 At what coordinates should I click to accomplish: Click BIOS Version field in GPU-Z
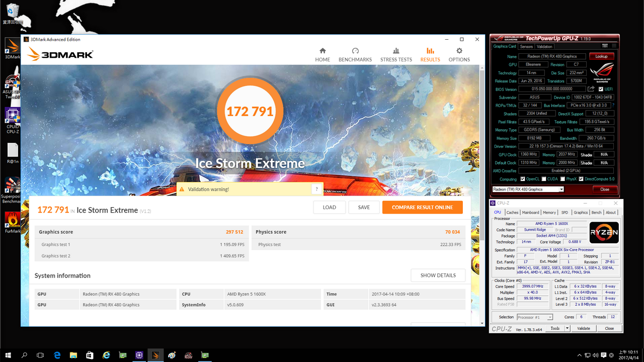[x=552, y=89]
